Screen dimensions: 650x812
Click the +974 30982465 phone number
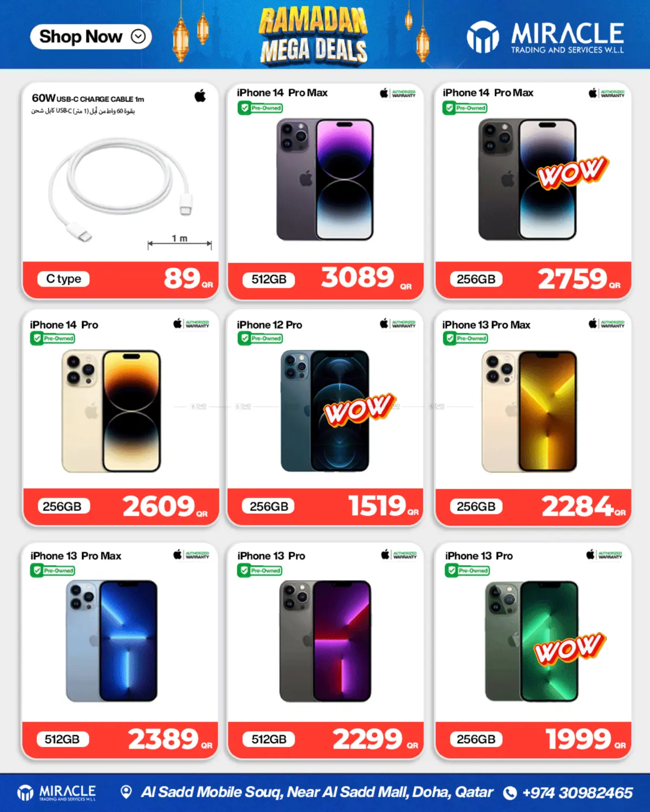point(577,793)
